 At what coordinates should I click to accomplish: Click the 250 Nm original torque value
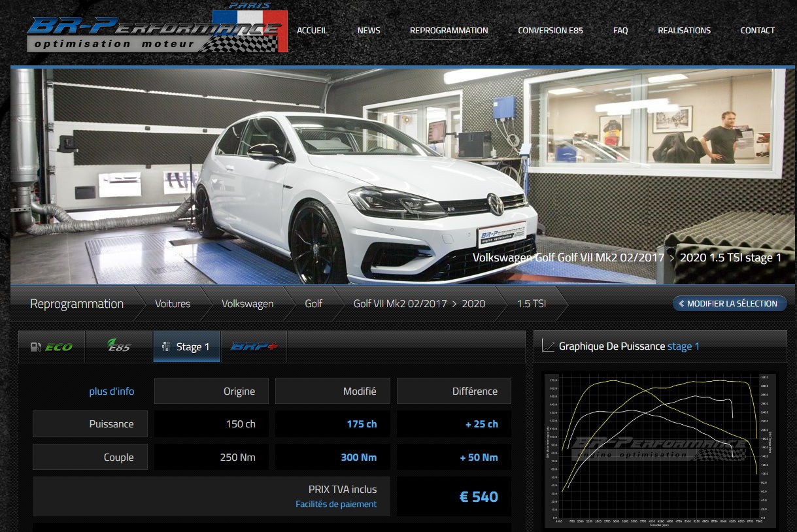pyautogui.click(x=238, y=457)
